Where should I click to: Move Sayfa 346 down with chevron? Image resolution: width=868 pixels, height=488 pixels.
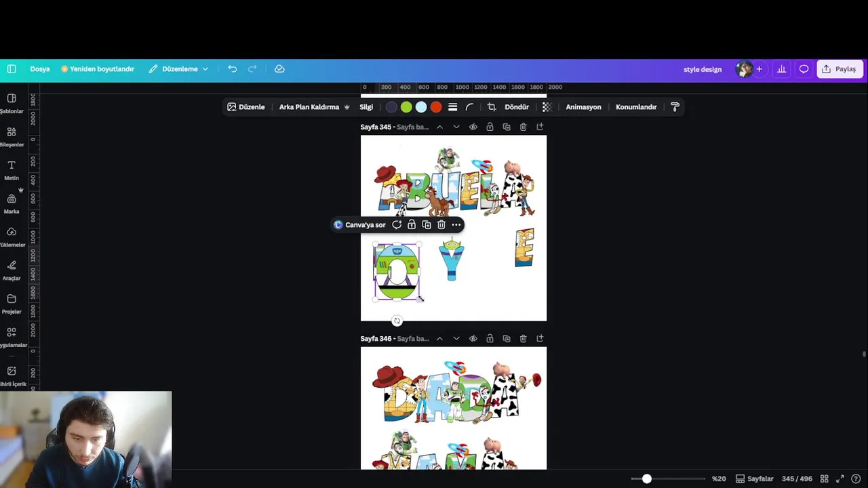coord(456,338)
